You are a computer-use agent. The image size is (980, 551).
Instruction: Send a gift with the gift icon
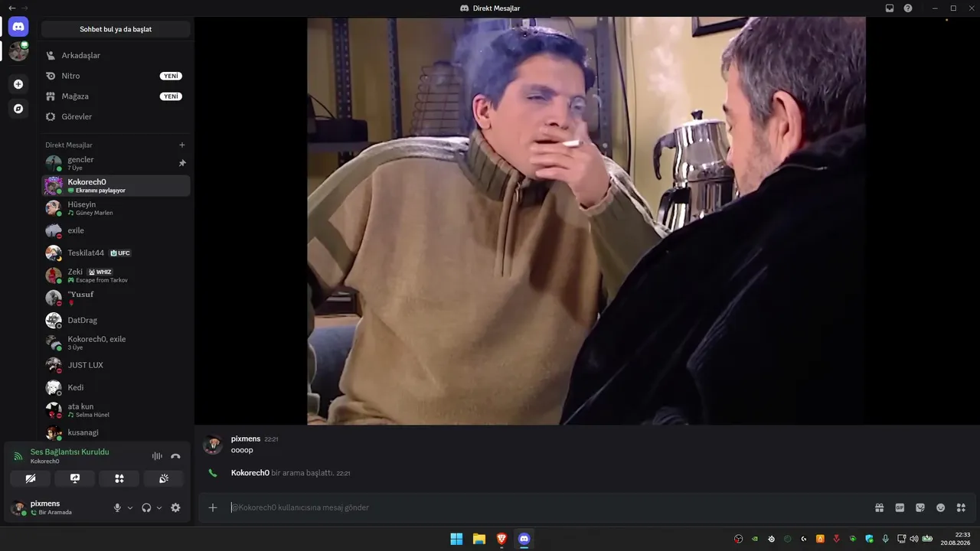pos(880,507)
